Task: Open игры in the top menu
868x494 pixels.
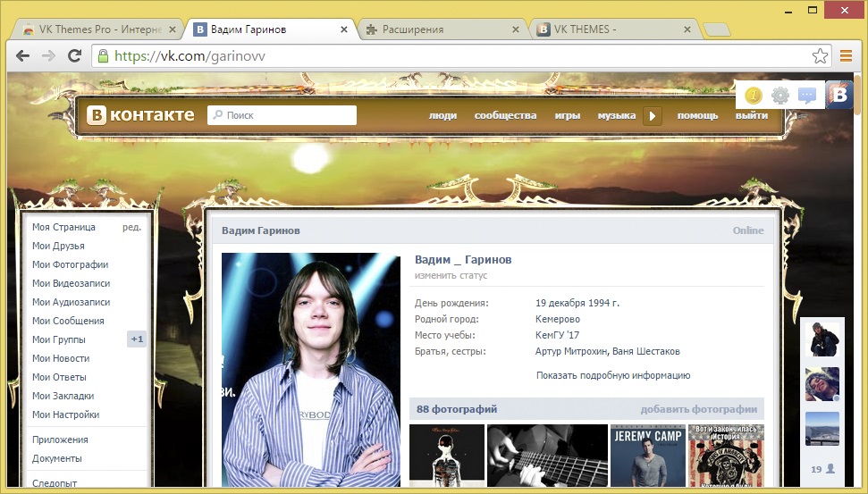Action: pyautogui.click(x=568, y=115)
